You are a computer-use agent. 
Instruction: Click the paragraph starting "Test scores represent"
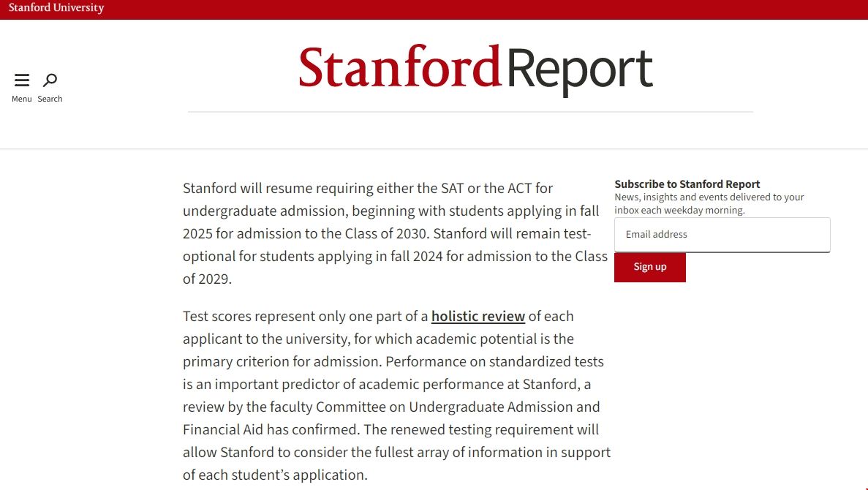[x=395, y=395]
